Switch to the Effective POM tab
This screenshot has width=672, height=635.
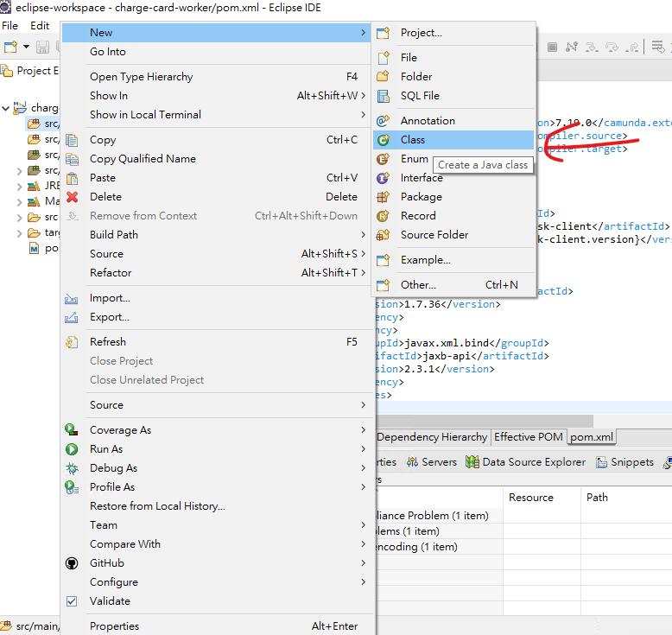tap(529, 437)
